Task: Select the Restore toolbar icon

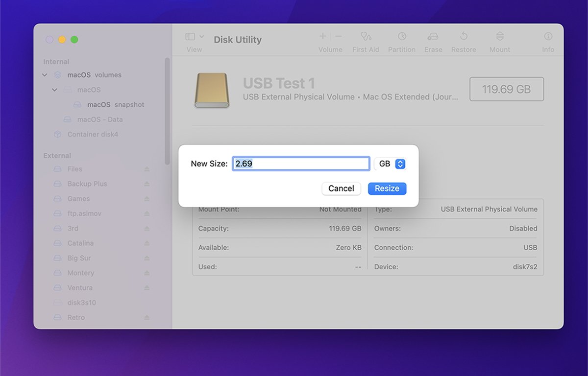Action: [x=464, y=37]
